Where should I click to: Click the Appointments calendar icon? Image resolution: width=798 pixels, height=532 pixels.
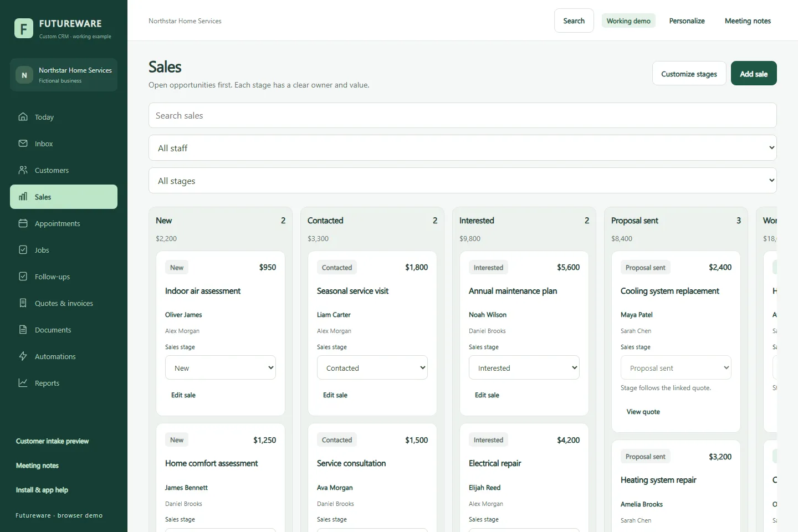coord(23,223)
